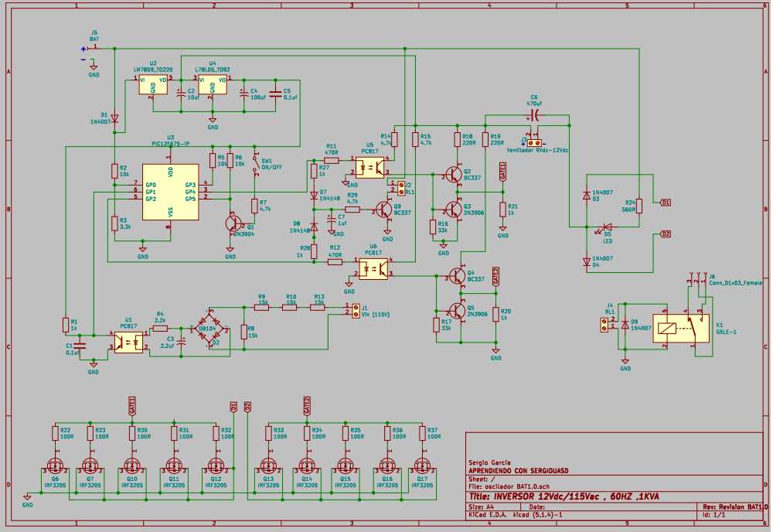Click the D1 1N4007 diode symbol
The image size is (773, 532).
pyautogui.click(x=114, y=119)
